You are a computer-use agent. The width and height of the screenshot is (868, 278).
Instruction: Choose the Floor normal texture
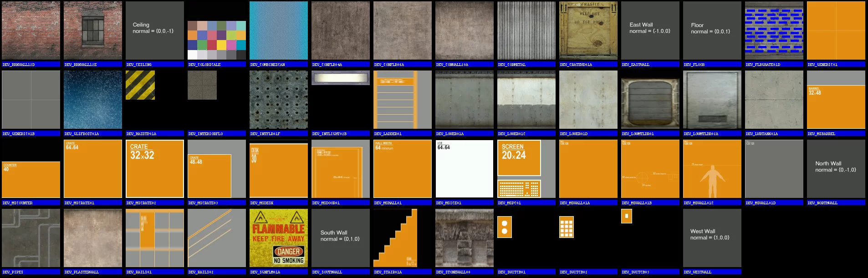(712, 30)
